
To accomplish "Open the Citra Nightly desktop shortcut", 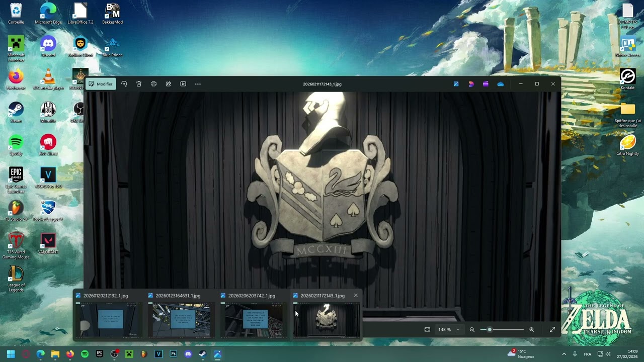I will (628, 145).
